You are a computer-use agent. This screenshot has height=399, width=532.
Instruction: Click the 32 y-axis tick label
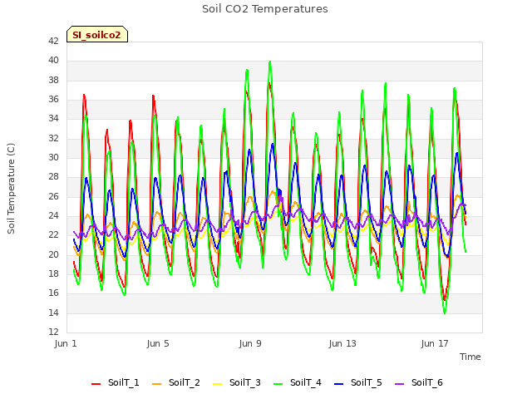point(53,138)
